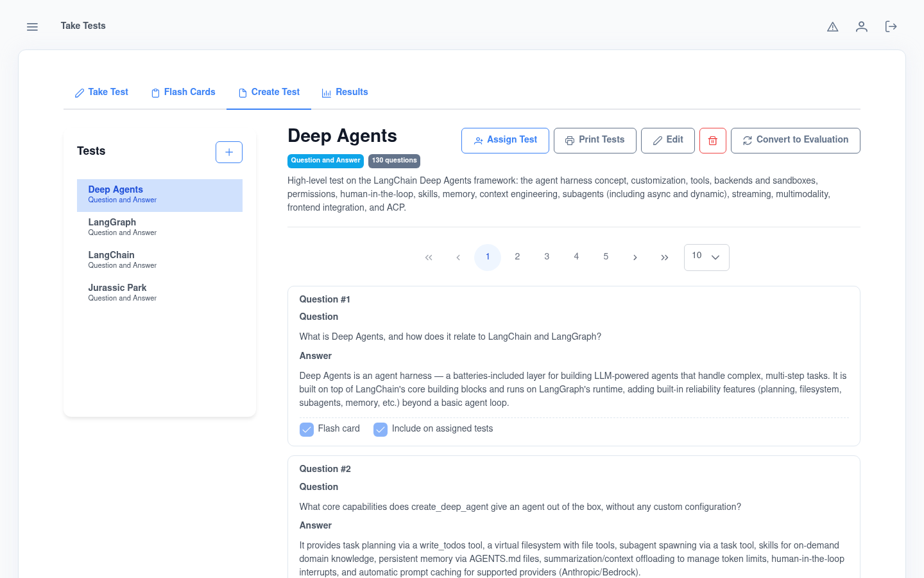Screen dimensions: 924x578
Task: Select LangGraph test in the list
Action: click(x=160, y=228)
